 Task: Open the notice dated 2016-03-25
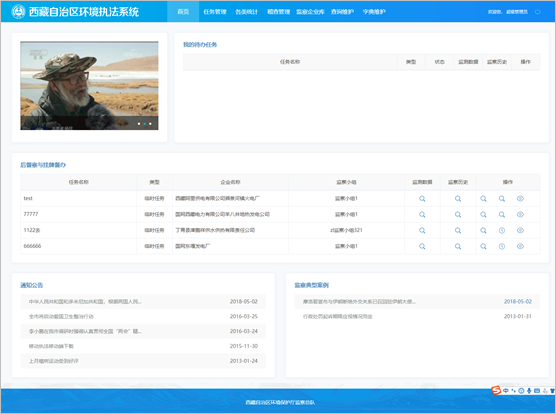pos(143,316)
